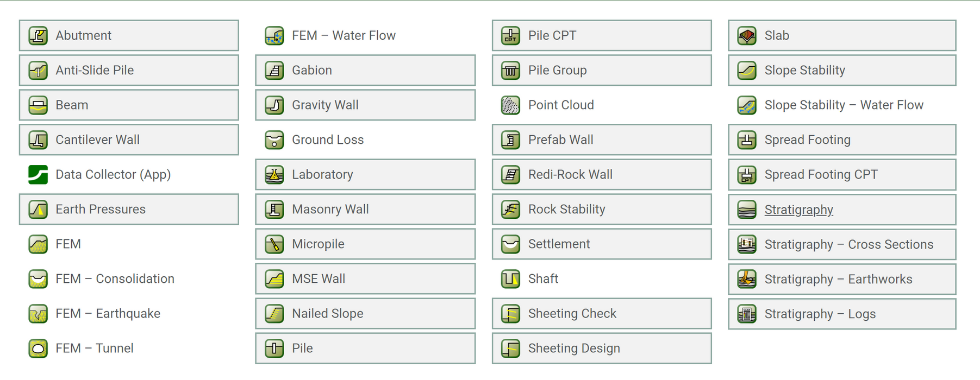Open the Slope Stability – Water Flow link
The height and width of the screenshot is (380, 980).
click(844, 105)
